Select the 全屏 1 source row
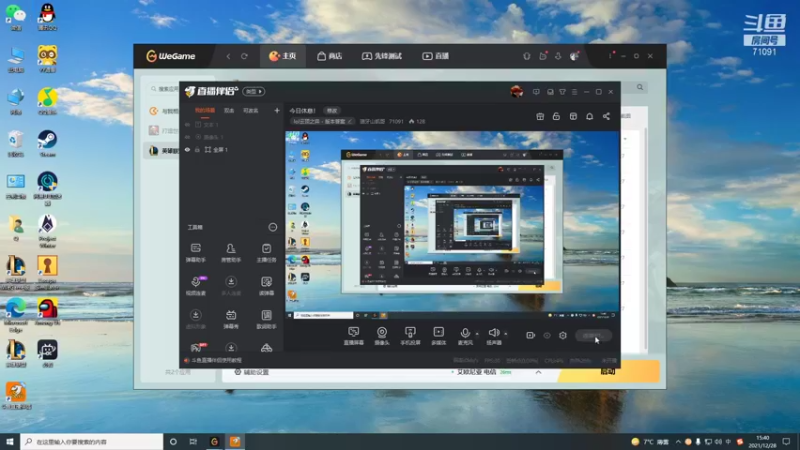Screen dimensions: 800x450 232,149
